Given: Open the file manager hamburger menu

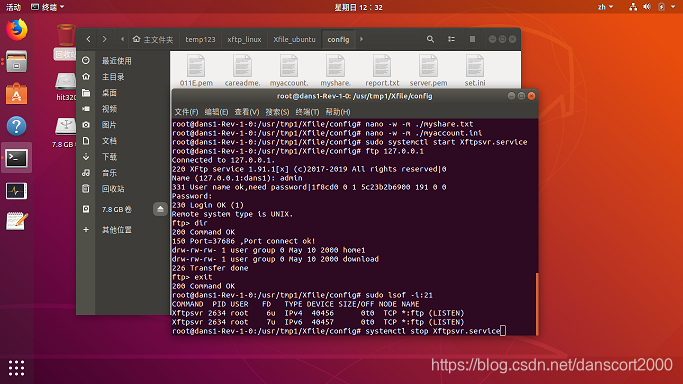Looking at the screenshot, I should coord(473,39).
